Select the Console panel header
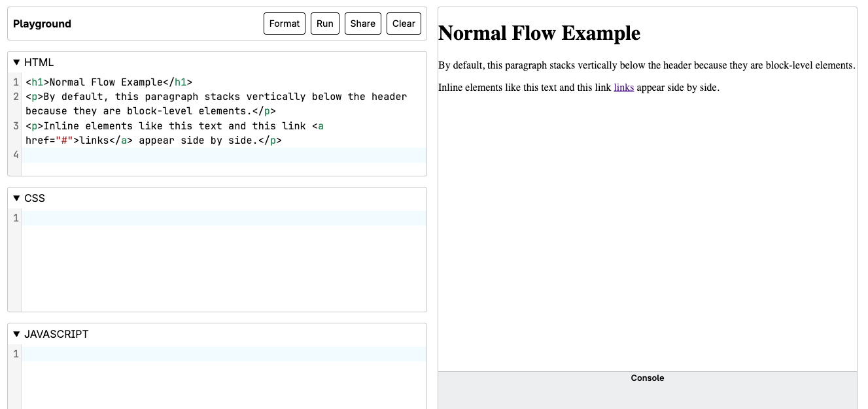This screenshot has width=868, height=409. click(648, 378)
